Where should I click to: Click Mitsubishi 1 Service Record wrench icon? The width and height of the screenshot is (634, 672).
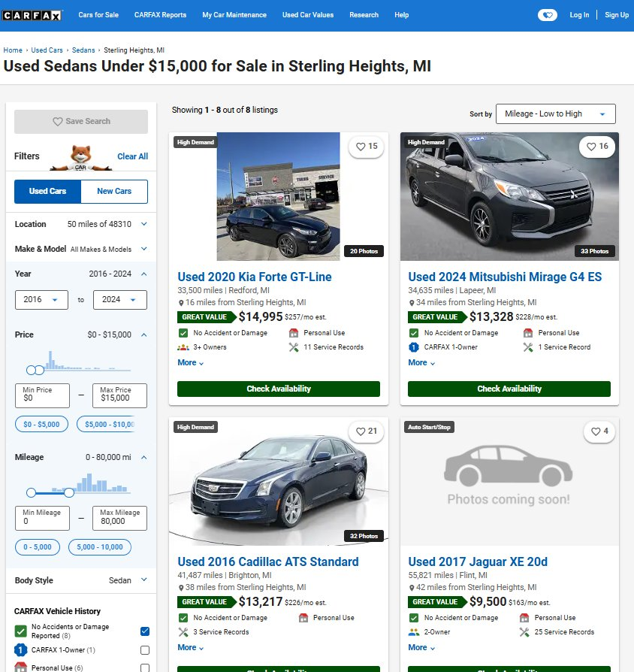[528, 347]
